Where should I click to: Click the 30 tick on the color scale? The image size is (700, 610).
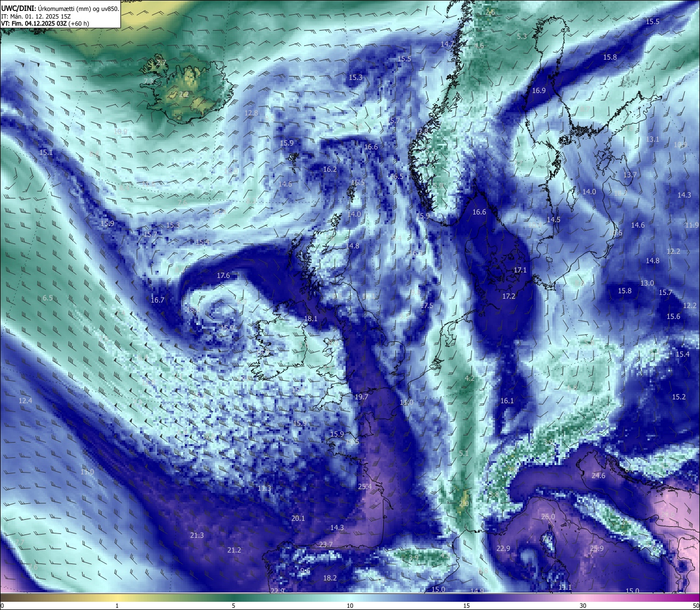point(583,605)
